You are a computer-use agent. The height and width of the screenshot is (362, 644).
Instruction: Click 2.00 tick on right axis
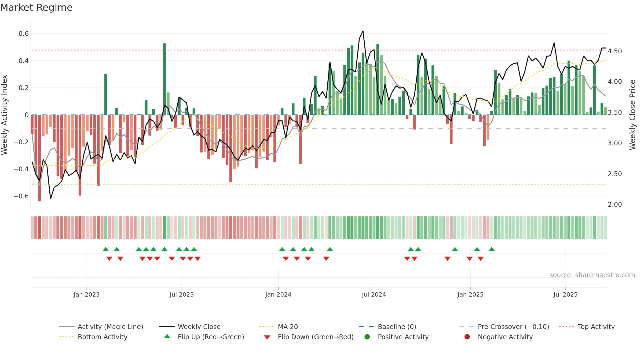[615, 204]
